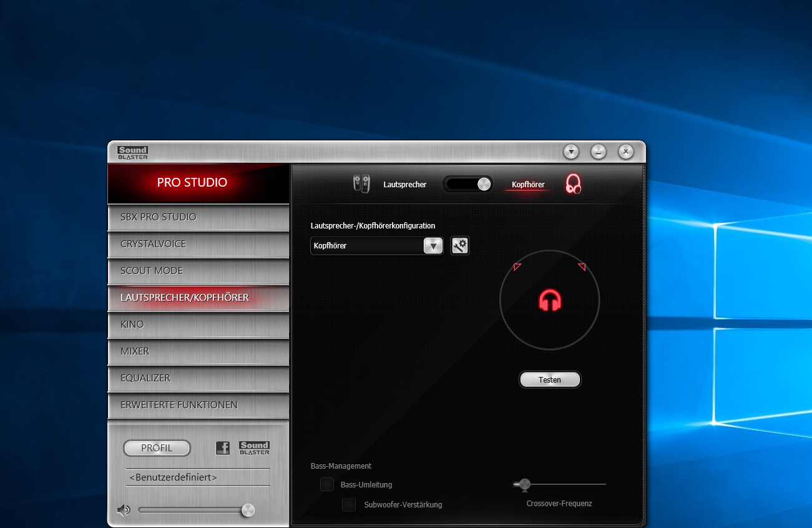Click the master volume slider knob
Image resolution: width=812 pixels, height=528 pixels.
tap(248, 510)
